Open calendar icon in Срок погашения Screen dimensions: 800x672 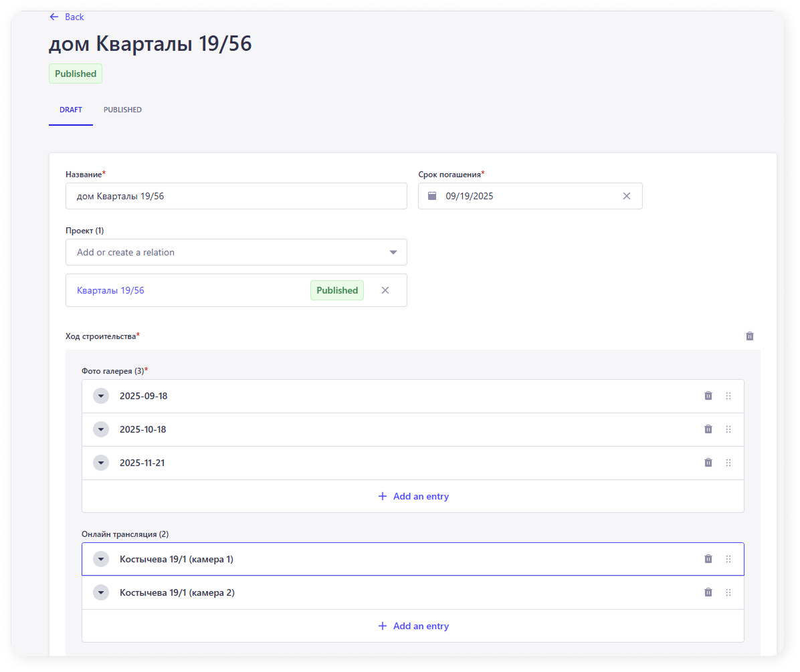(x=432, y=196)
